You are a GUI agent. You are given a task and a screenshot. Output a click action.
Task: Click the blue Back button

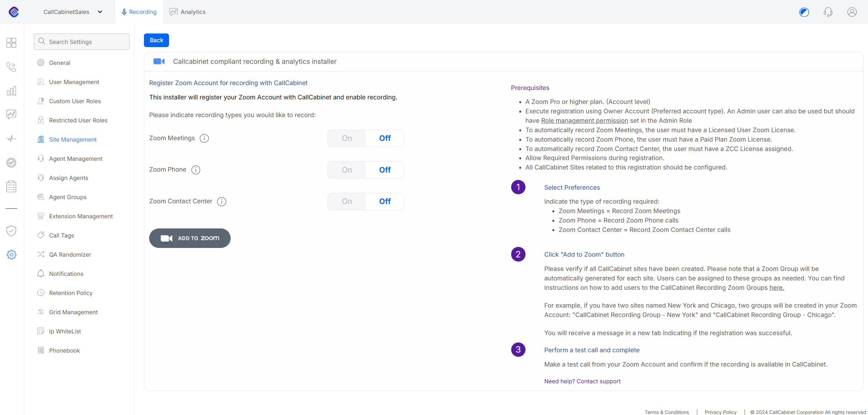[156, 40]
